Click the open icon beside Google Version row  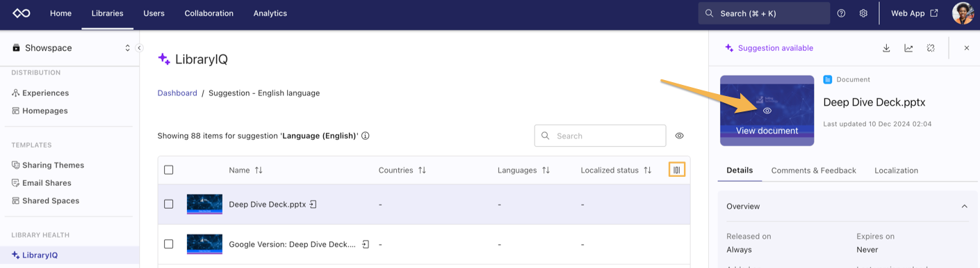366,244
